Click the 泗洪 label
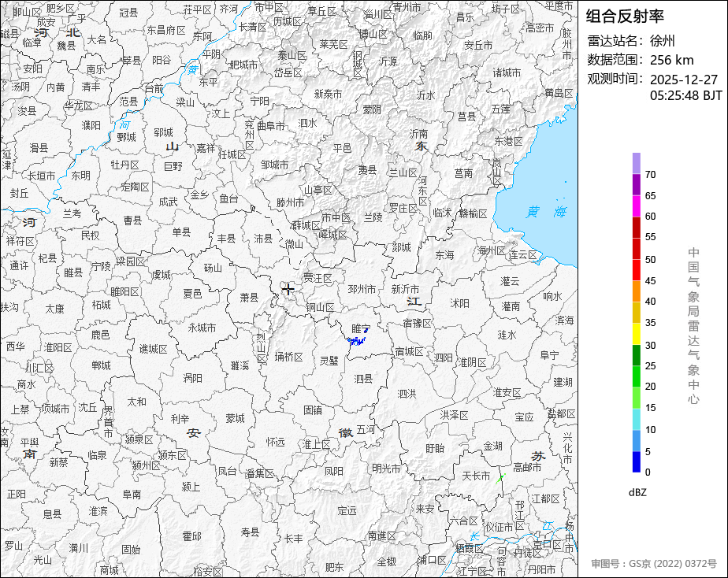This screenshot has height=578, width=728. tap(407, 394)
